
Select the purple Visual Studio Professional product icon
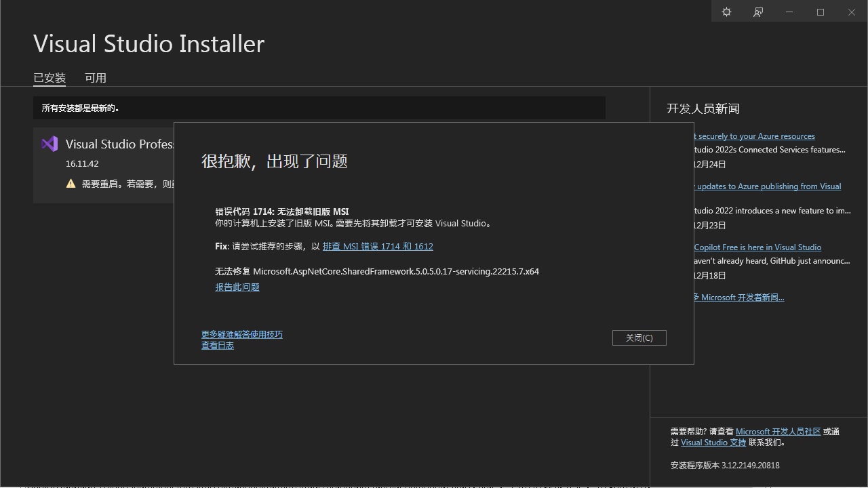pyautogui.click(x=49, y=143)
